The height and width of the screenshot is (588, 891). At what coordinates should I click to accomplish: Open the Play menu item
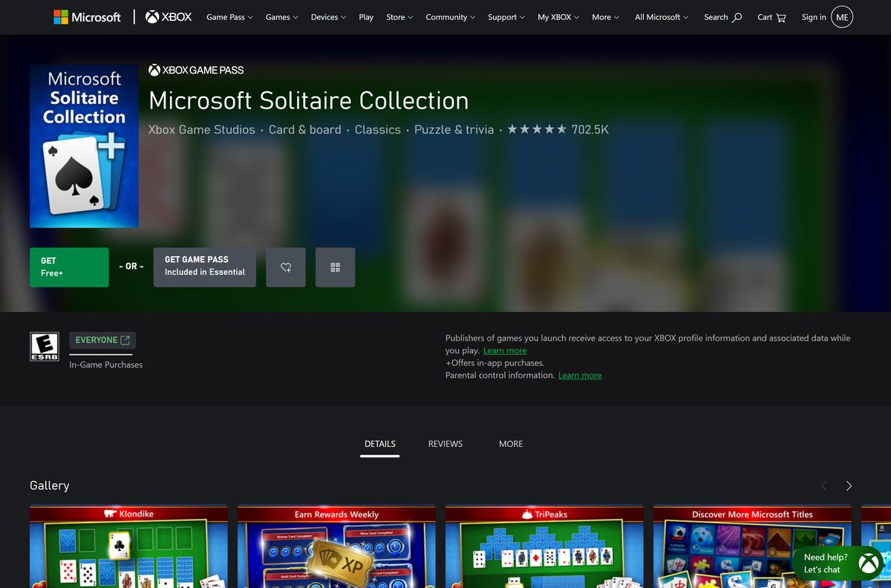(366, 17)
